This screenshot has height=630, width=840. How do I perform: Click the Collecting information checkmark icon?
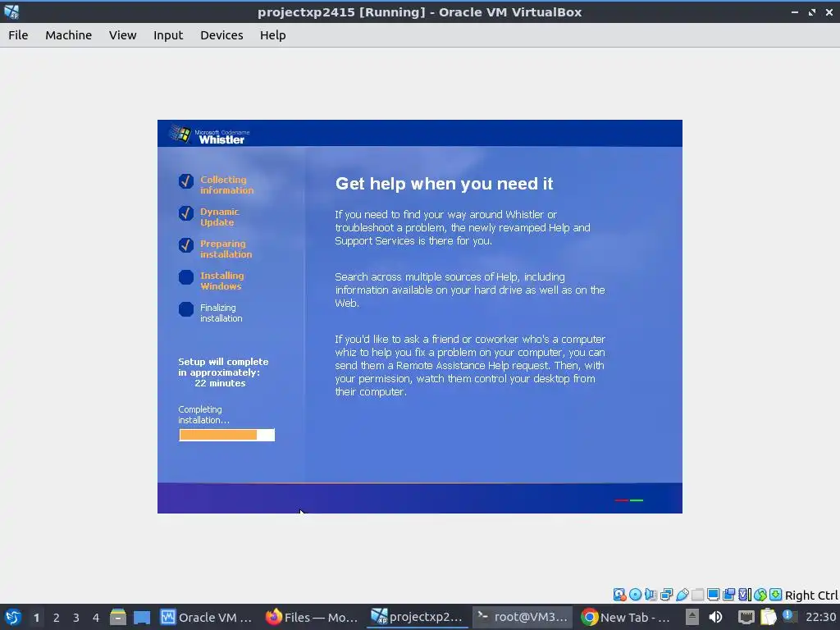coord(186,181)
